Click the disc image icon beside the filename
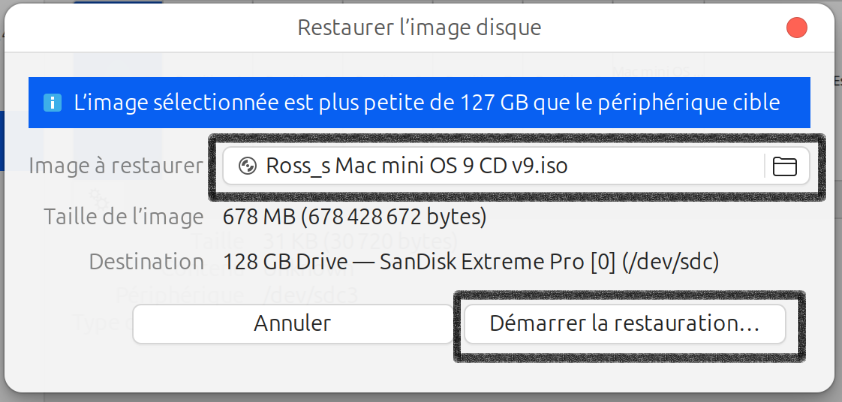This screenshot has width=842, height=402. click(249, 166)
